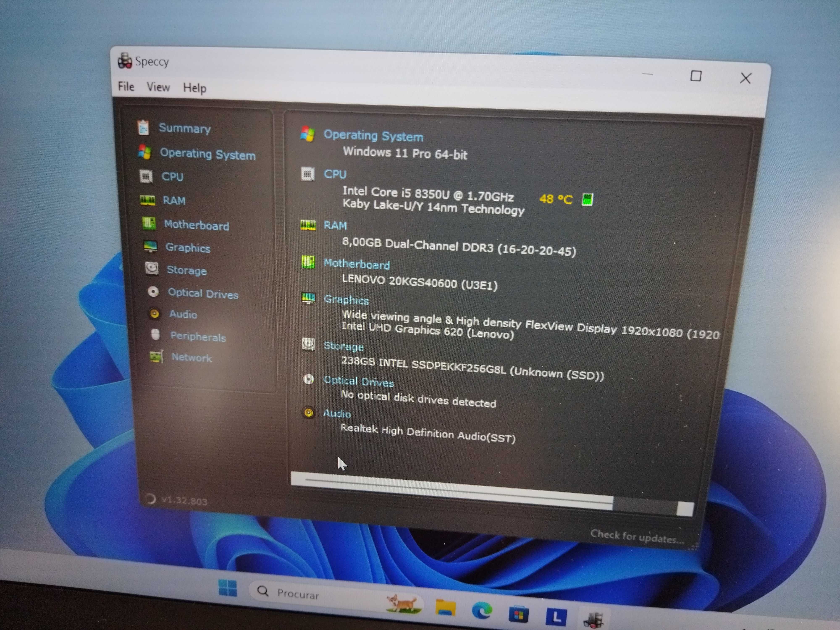
Task: Open the Windows Start menu
Action: [228, 588]
